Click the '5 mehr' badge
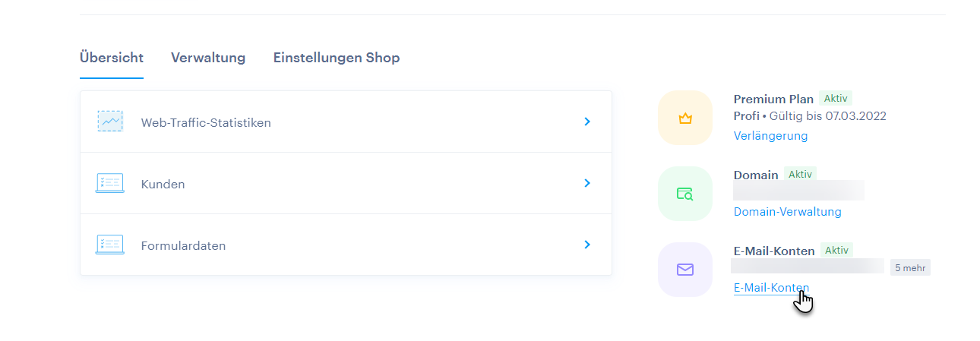 coord(910,267)
